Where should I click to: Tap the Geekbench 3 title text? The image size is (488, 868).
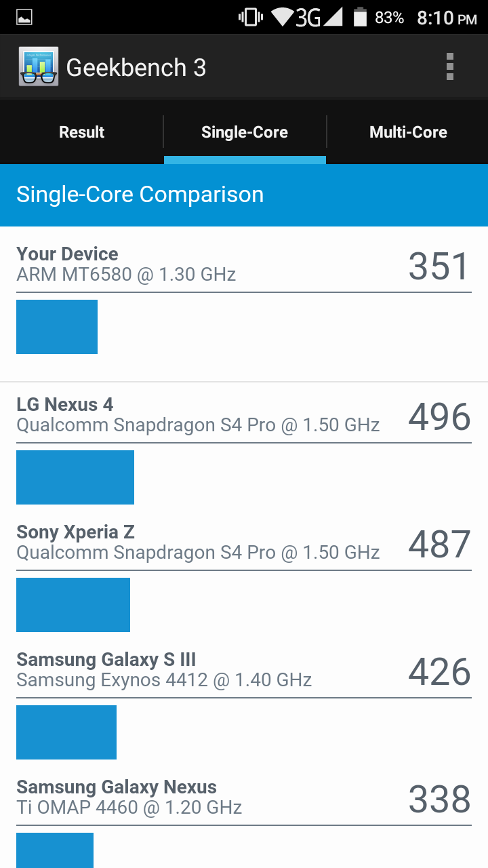(x=136, y=68)
